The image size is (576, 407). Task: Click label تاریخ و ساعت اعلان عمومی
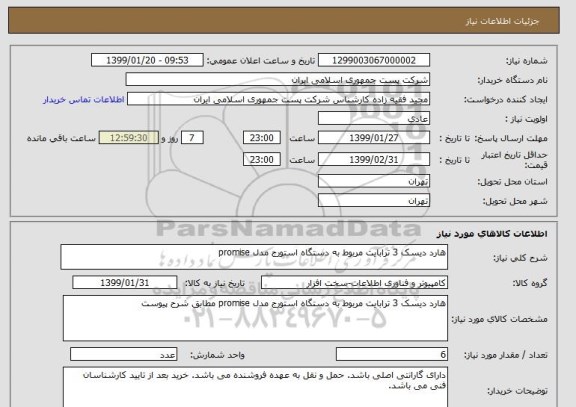click(x=261, y=61)
